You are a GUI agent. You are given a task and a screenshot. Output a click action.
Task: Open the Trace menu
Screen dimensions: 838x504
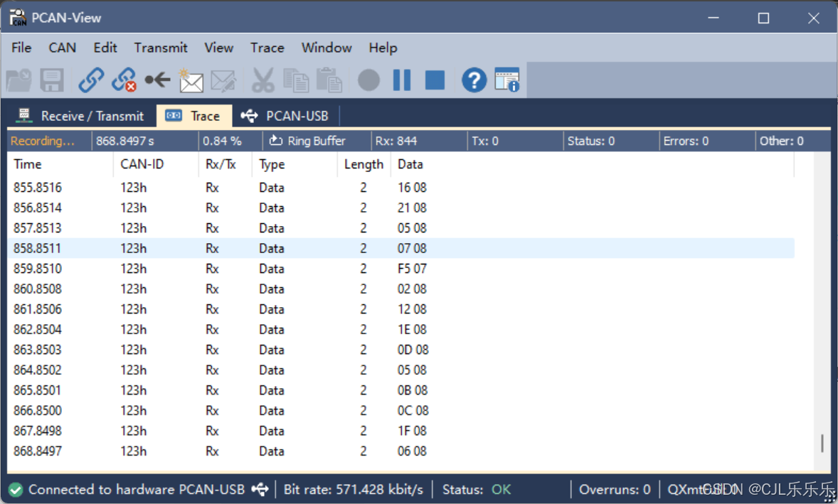(x=267, y=48)
